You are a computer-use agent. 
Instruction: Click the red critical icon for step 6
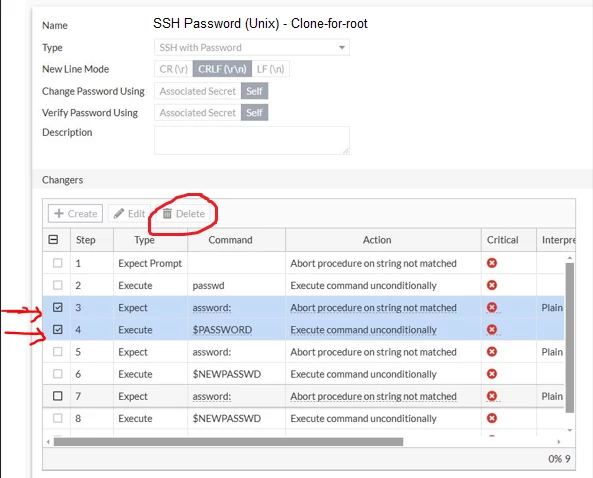(492, 374)
